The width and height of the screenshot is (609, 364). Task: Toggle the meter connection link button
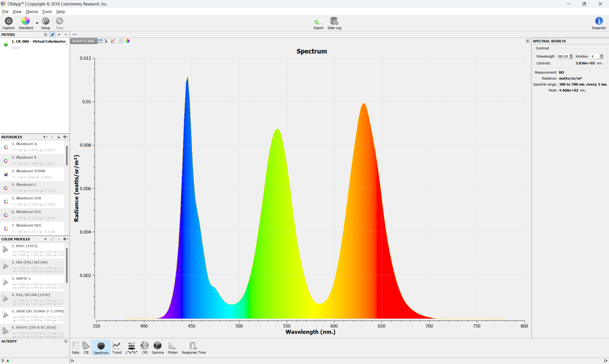(52, 35)
